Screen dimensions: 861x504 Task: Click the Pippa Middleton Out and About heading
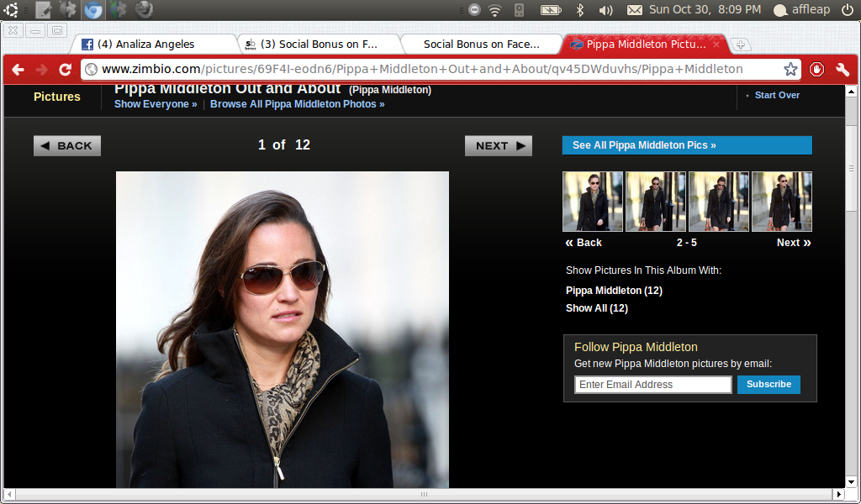227,89
